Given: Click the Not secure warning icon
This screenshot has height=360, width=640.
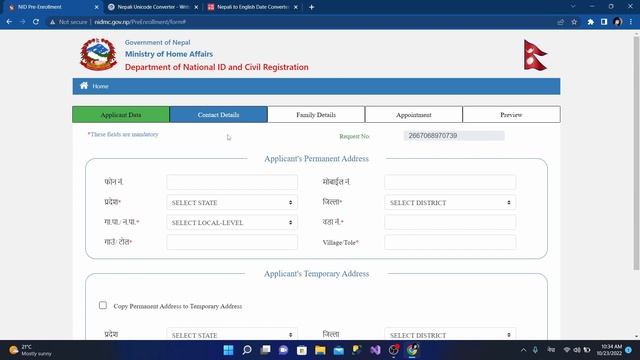Looking at the screenshot, I should [52, 22].
